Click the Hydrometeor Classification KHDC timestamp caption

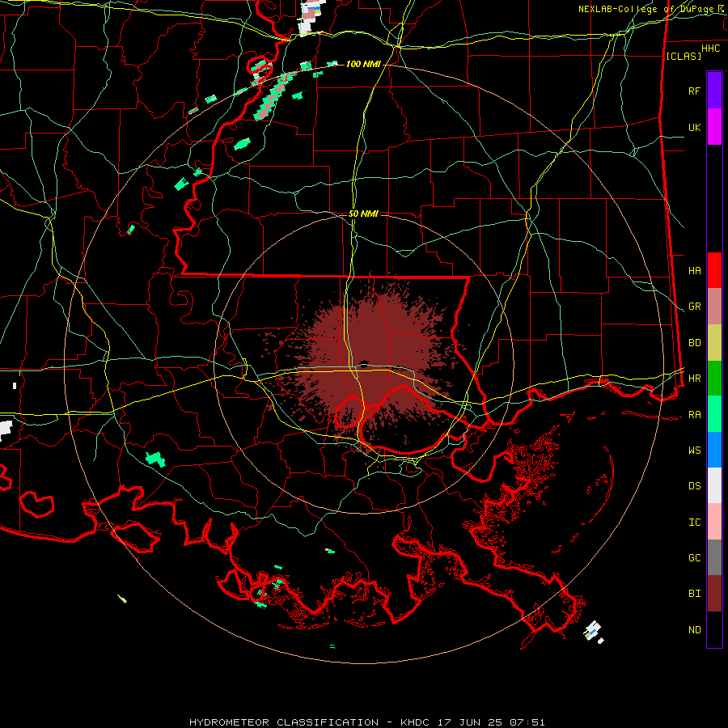(366, 722)
